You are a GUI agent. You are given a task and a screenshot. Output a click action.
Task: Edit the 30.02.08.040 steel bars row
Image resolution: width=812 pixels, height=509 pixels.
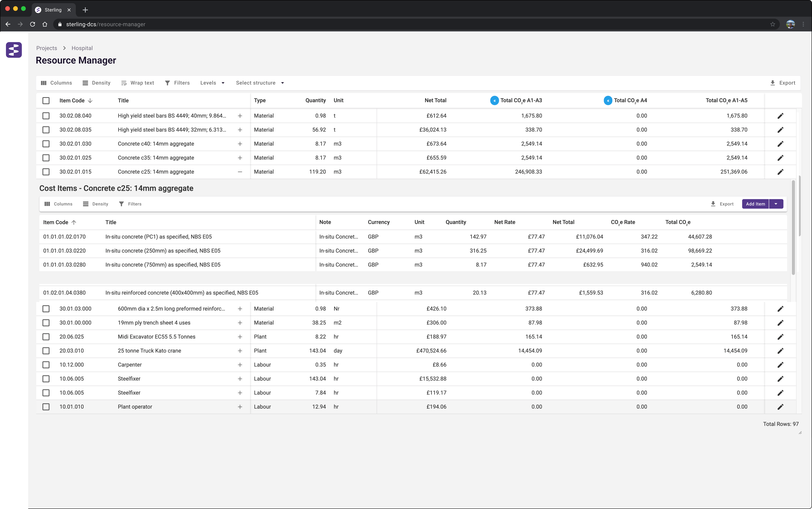(780, 116)
